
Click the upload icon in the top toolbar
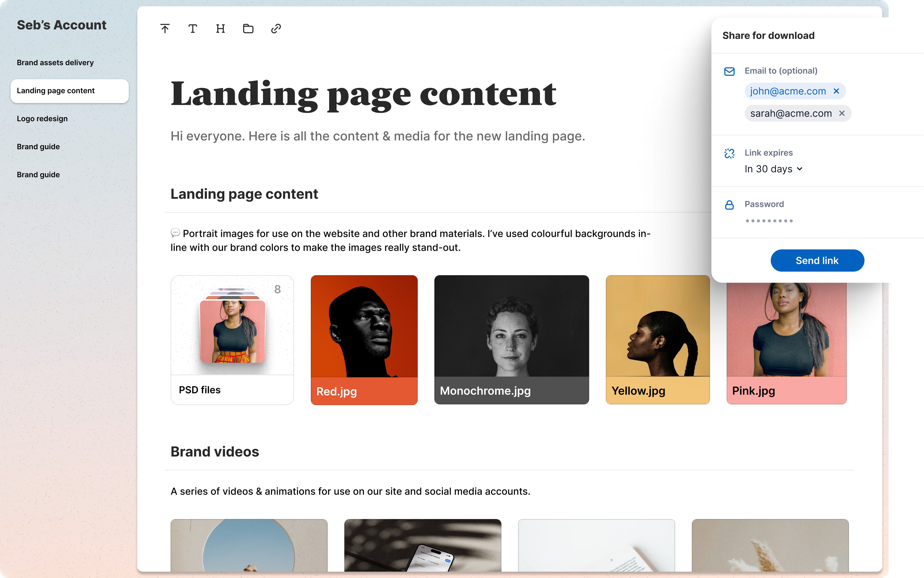point(165,28)
